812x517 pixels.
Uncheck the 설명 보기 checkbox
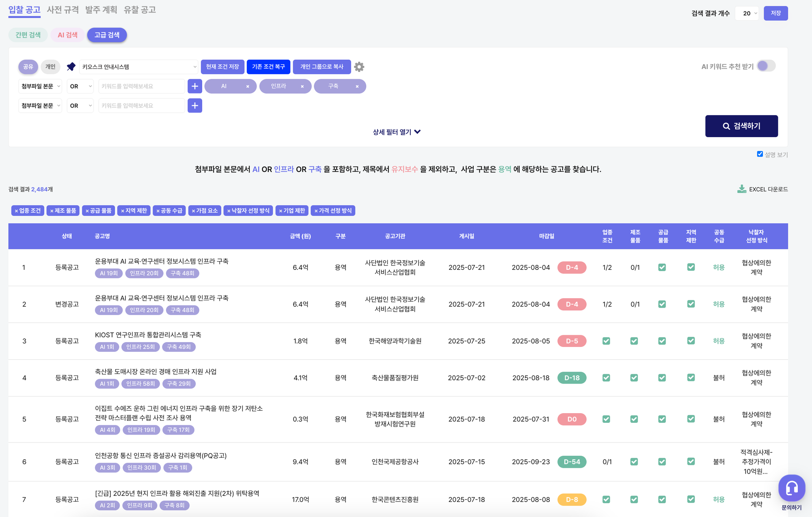pos(760,154)
